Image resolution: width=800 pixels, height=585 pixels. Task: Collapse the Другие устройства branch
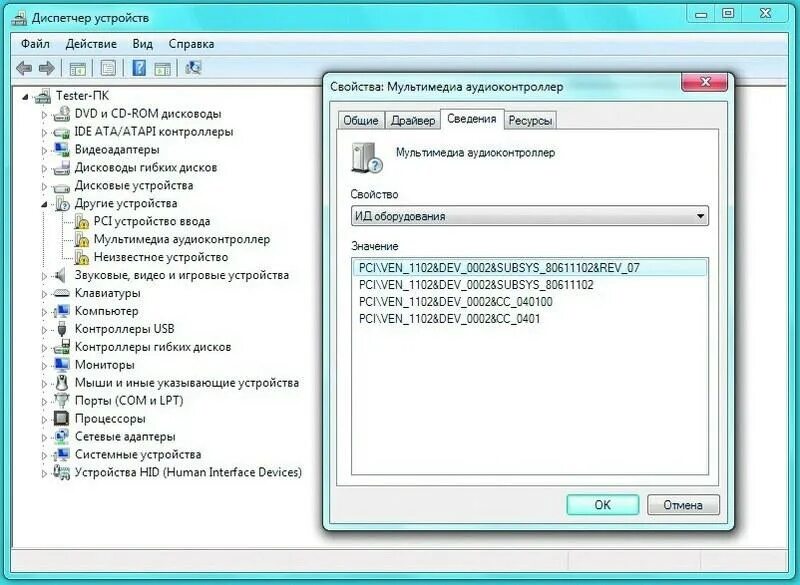pyautogui.click(x=44, y=204)
